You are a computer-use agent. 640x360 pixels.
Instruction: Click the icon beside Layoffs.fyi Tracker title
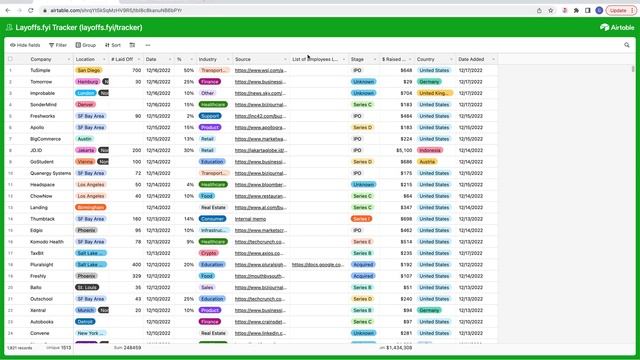tap(9, 27)
